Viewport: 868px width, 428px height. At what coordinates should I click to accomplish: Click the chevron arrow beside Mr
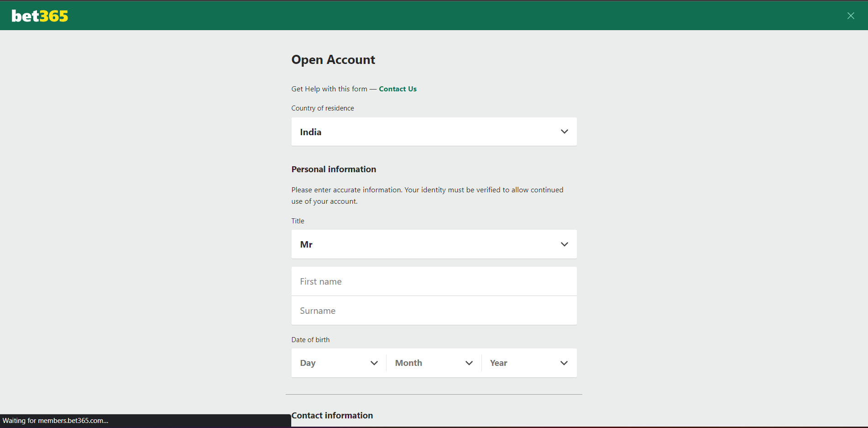564,244
